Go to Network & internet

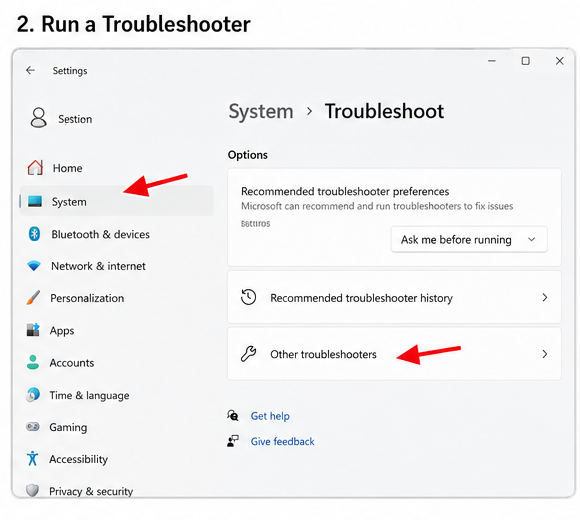[117, 266]
